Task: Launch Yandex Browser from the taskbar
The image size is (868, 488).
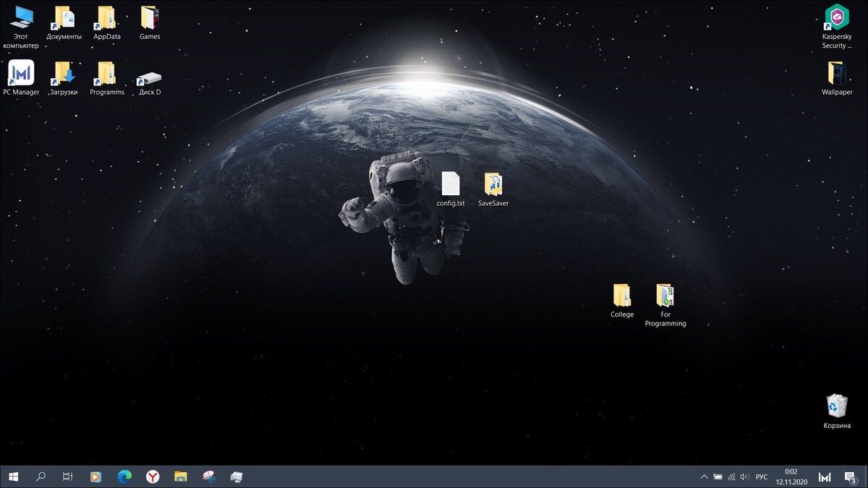Action: pyautogui.click(x=153, y=476)
